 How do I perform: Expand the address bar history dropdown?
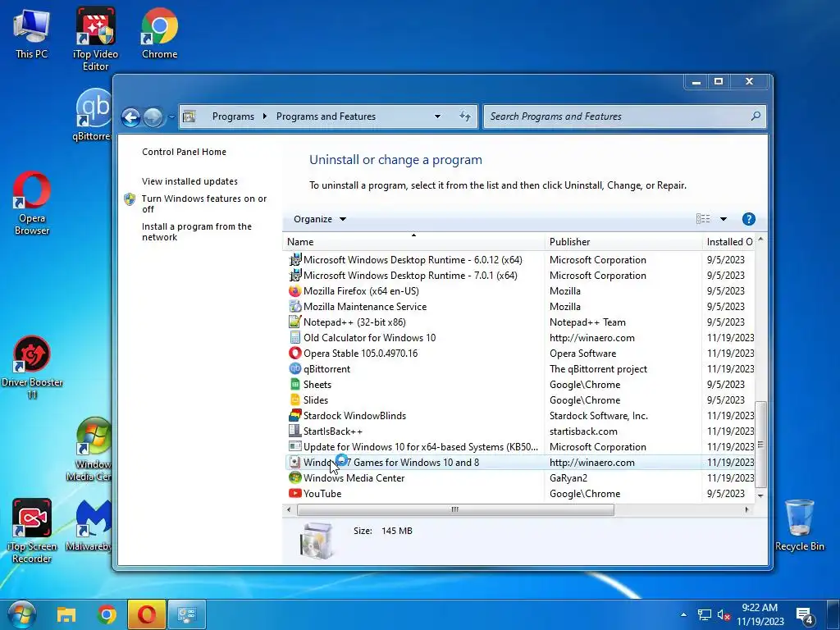click(437, 116)
